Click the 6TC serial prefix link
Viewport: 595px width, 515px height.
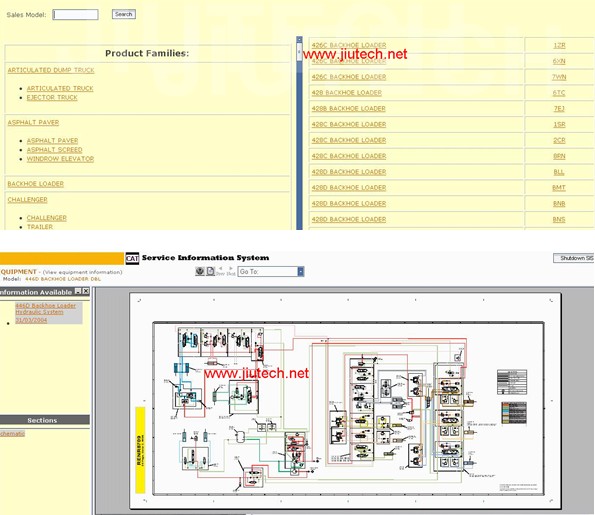pyautogui.click(x=559, y=93)
